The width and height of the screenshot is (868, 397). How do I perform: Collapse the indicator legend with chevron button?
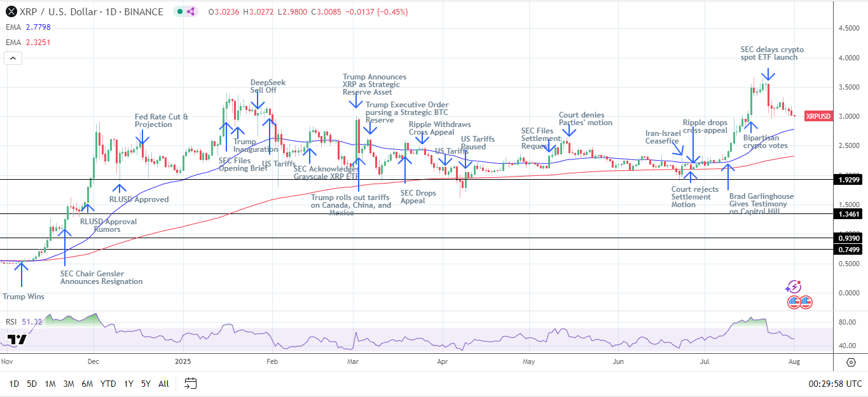click(13, 58)
